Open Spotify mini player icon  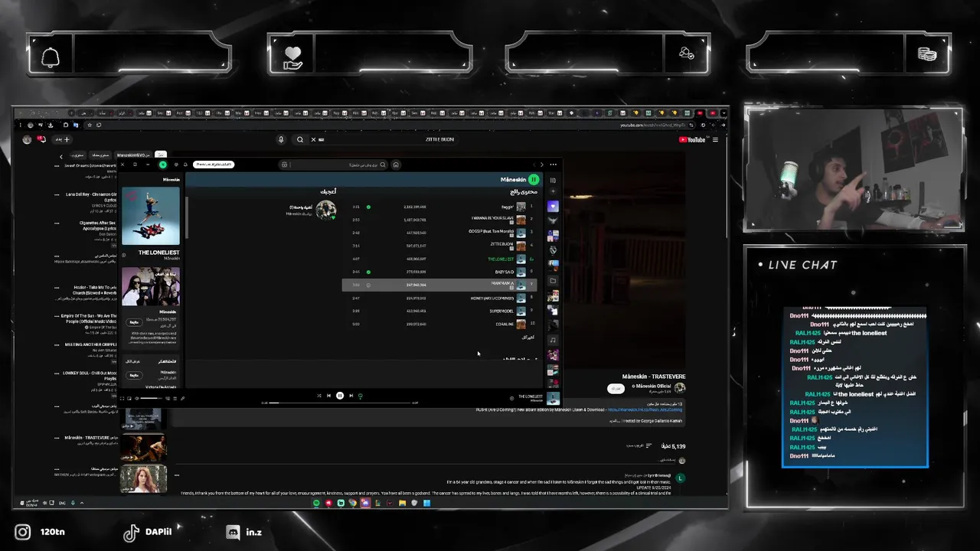click(129, 398)
